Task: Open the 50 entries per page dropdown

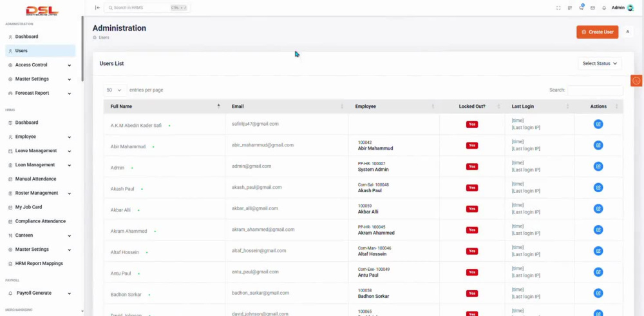Action: (114, 90)
